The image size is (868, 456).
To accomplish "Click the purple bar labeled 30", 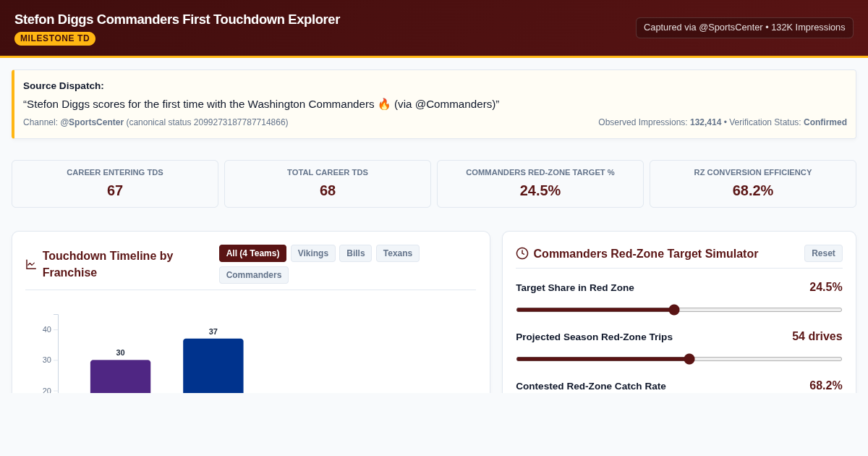I will pos(121,376).
